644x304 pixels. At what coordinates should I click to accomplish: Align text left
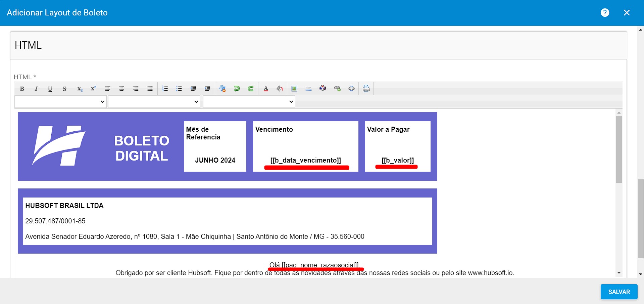click(x=107, y=89)
